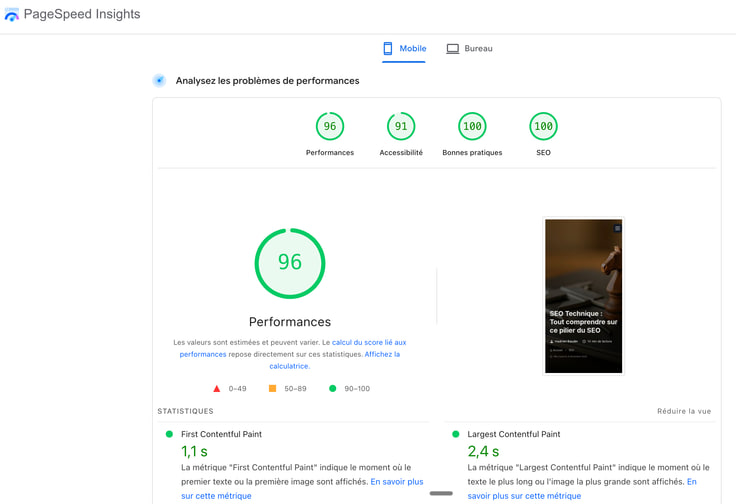Open the page screenshot thumbnail

click(x=583, y=296)
